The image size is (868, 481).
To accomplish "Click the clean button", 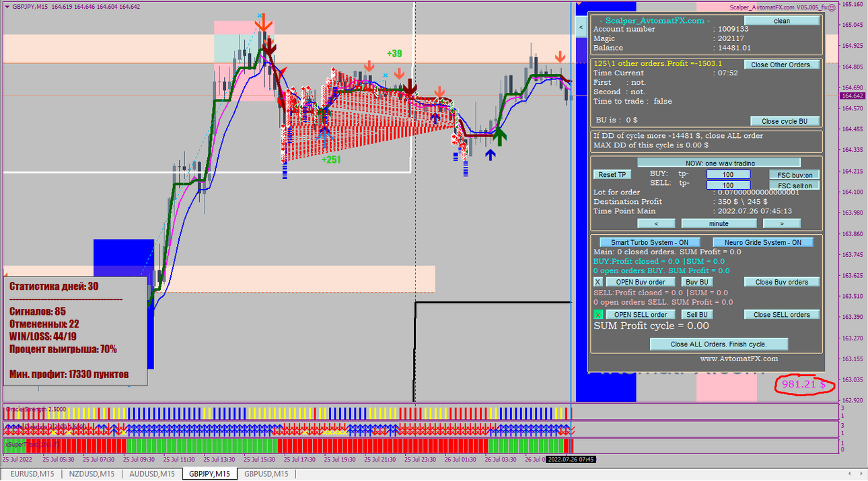I will (782, 21).
